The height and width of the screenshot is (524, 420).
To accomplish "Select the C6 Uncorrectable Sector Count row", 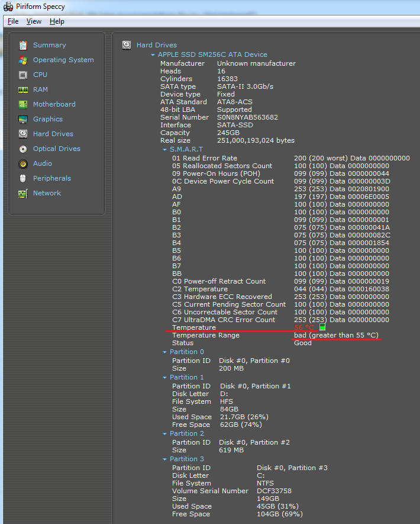I will 280,312.
